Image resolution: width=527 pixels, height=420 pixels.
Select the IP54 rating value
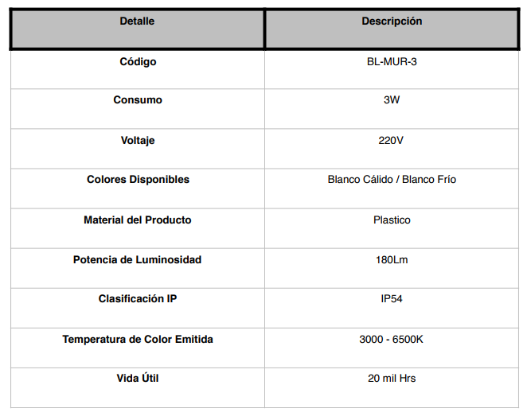click(392, 299)
